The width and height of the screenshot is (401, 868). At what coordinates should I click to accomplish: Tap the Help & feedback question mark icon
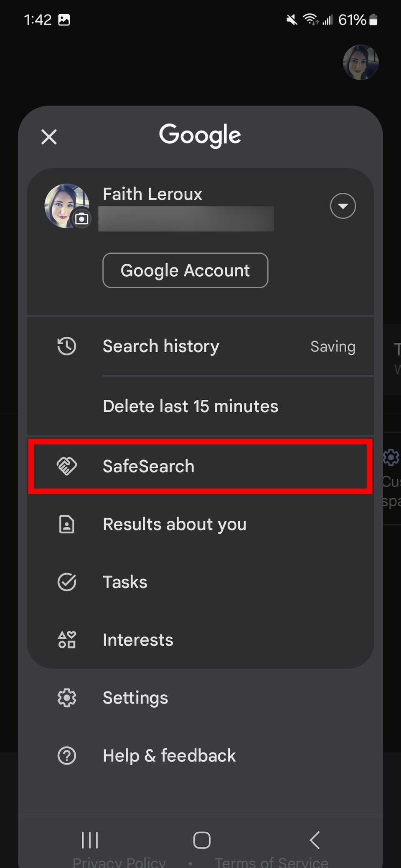point(66,755)
